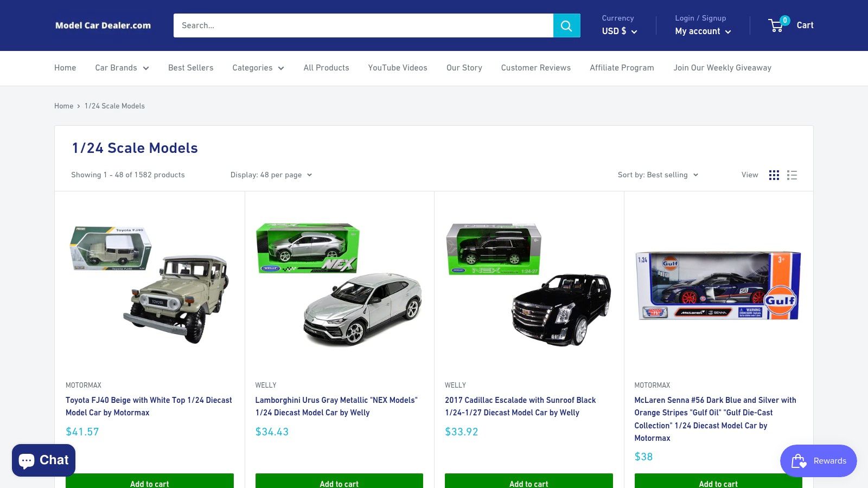Image resolution: width=868 pixels, height=488 pixels.
Task: Open Customer Reviews page
Action: (535, 68)
